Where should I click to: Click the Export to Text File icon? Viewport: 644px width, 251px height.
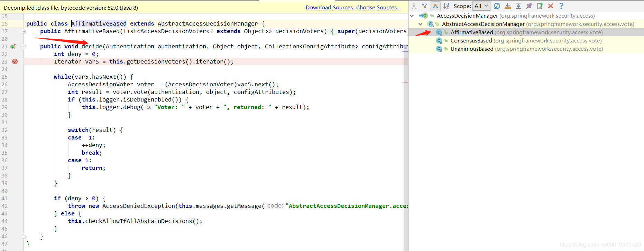540,6
